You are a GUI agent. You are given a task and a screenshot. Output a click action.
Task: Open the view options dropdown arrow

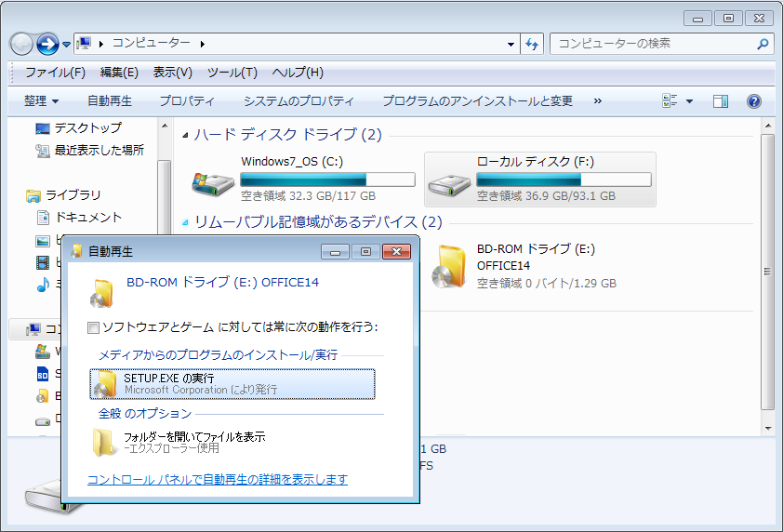pos(690,101)
